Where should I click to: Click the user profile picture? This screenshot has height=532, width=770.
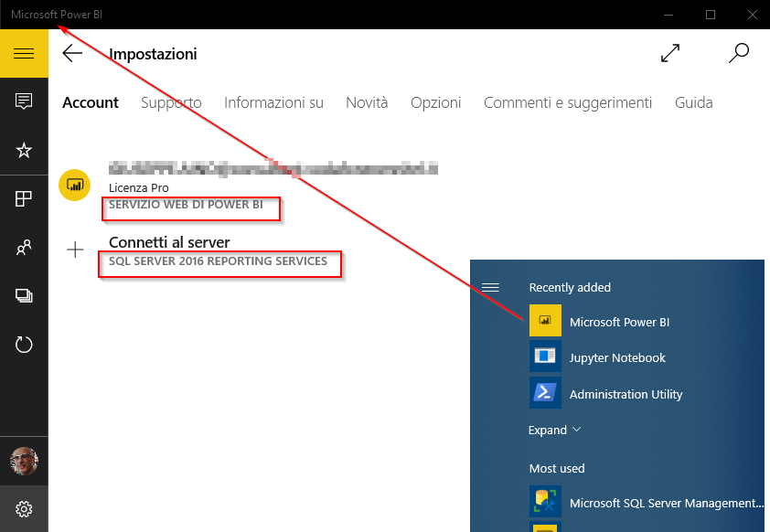pos(24,461)
